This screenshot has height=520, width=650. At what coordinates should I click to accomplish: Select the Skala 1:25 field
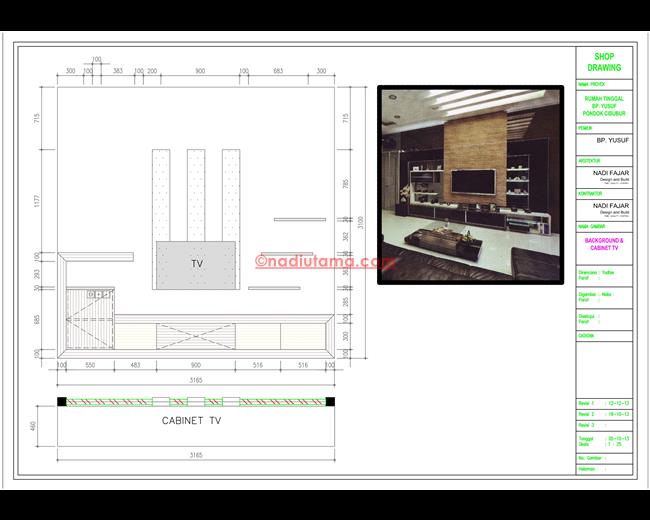605,444
